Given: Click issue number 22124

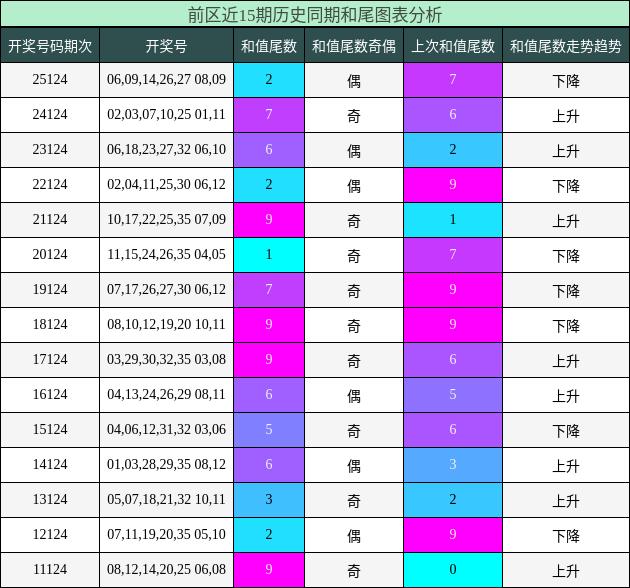Looking at the screenshot, I should click(50, 184).
